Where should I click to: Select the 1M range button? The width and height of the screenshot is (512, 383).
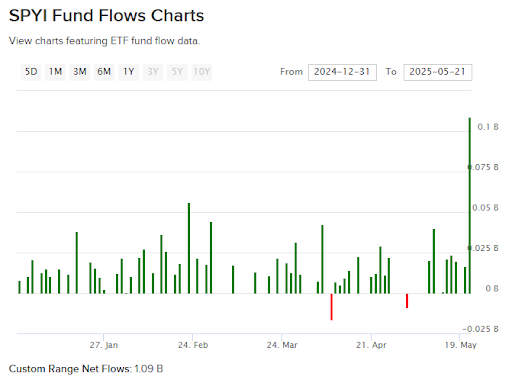tap(55, 72)
